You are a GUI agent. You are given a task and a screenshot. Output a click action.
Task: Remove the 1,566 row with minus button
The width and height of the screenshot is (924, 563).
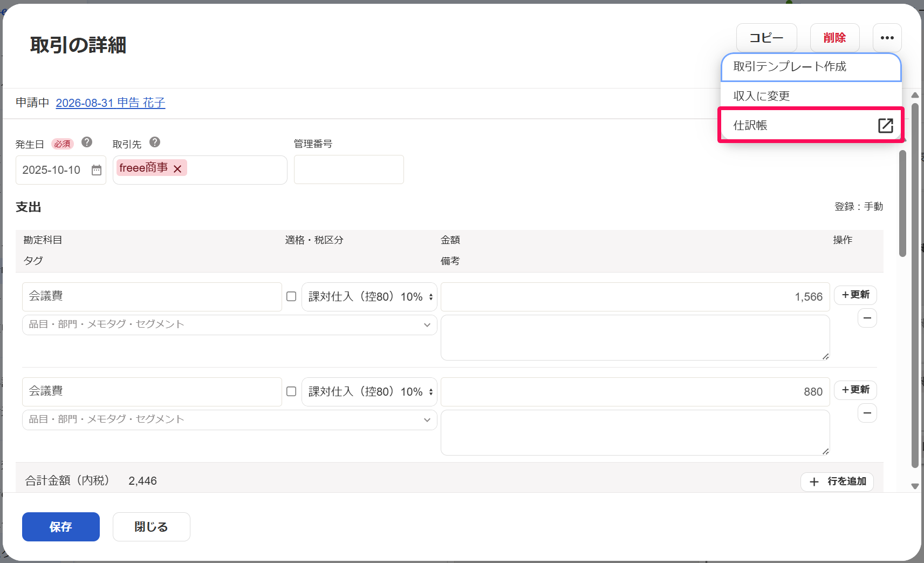[x=867, y=318]
